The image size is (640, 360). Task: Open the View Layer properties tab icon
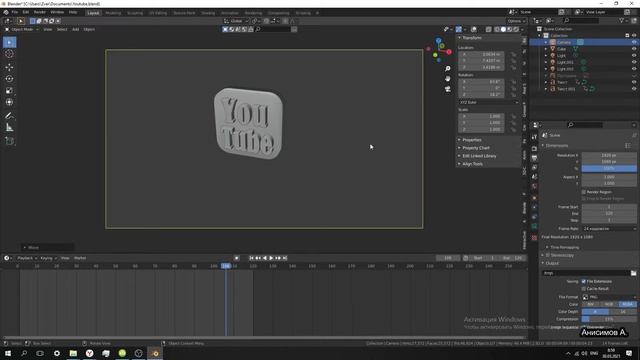point(534,167)
